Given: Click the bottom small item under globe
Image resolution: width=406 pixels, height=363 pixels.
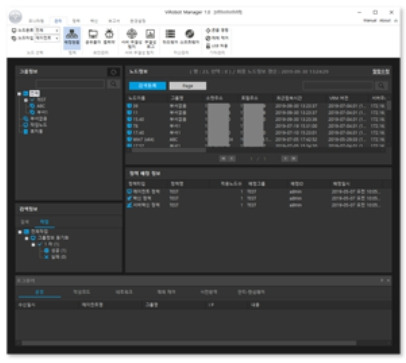Looking at the screenshot, I should coord(217,46).
